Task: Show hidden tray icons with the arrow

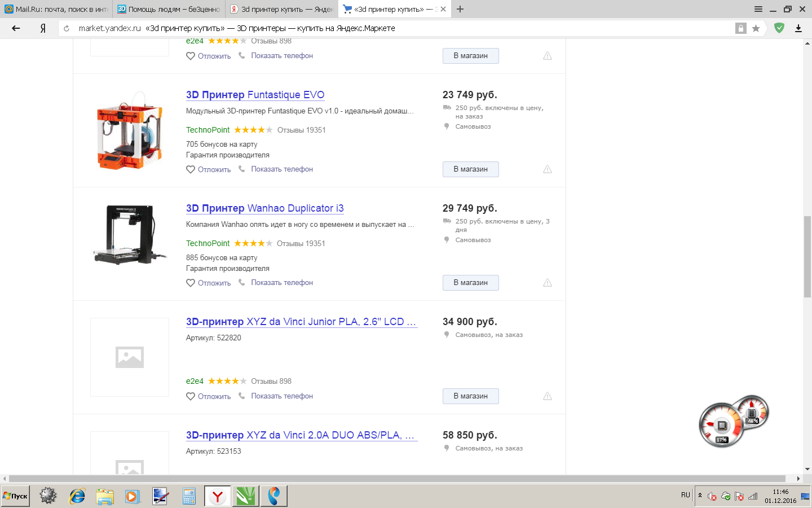Action: [x=700, y=496]
